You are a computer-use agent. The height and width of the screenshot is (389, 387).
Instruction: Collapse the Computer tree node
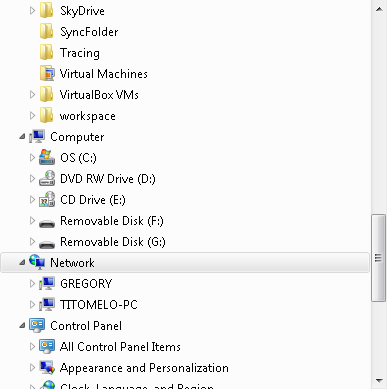22,137
